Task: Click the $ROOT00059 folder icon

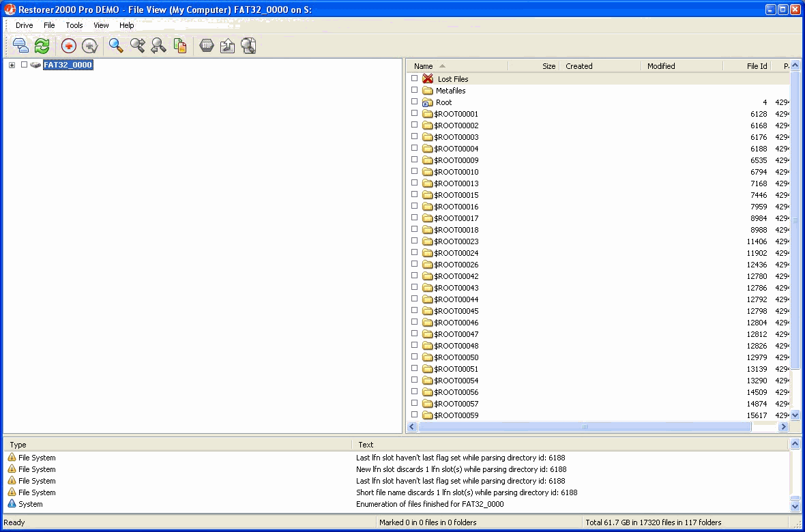Action: tap(428, 415)
